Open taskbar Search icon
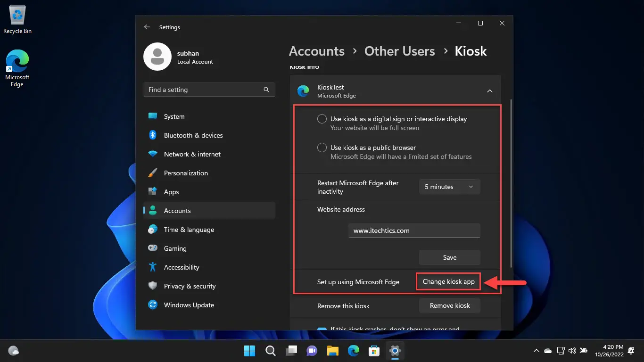Image resolution: width=644 pixels, height=362 pixels. point(271,351)
